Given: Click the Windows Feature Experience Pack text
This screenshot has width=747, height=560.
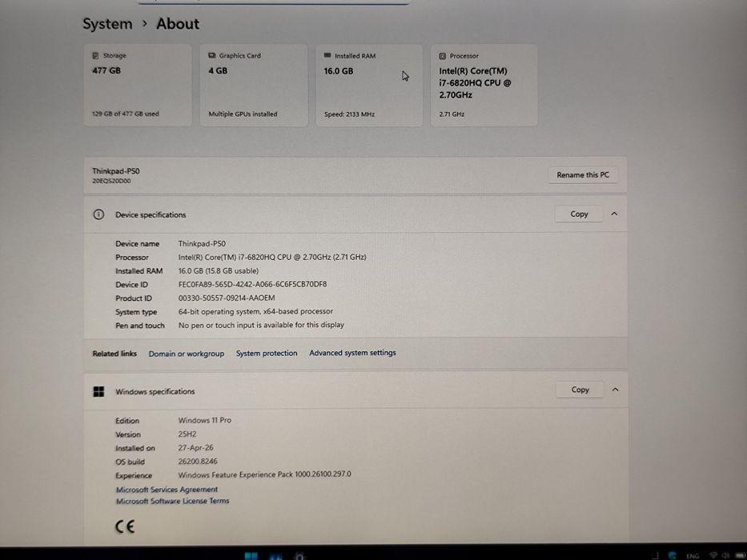Looking at the screenshot, I should click(264, 474).
